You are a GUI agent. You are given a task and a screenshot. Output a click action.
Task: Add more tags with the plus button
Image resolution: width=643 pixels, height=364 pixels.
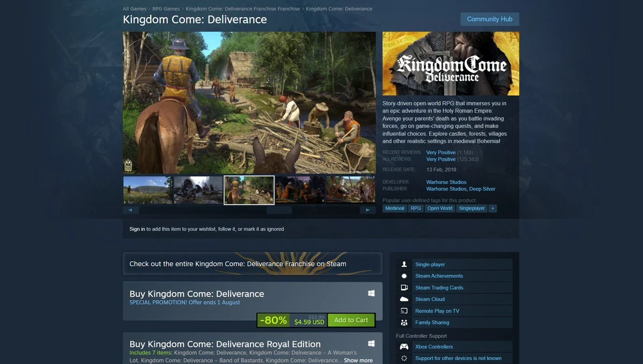[492, 208]
